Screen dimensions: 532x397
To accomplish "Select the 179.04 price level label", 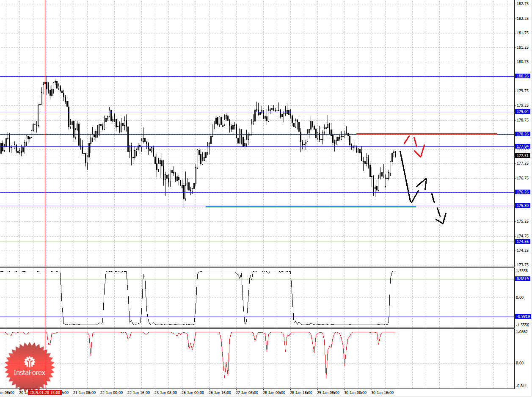I will pos(523,112).
